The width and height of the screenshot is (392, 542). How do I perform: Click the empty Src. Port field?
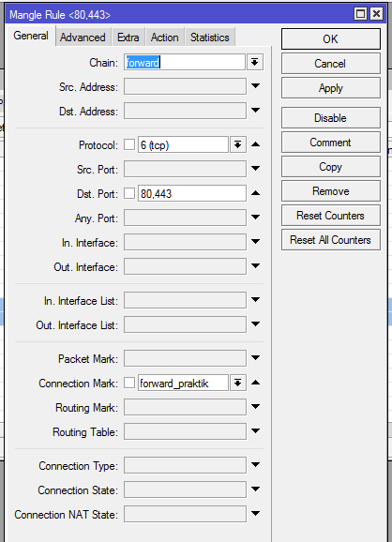[185, 169]
